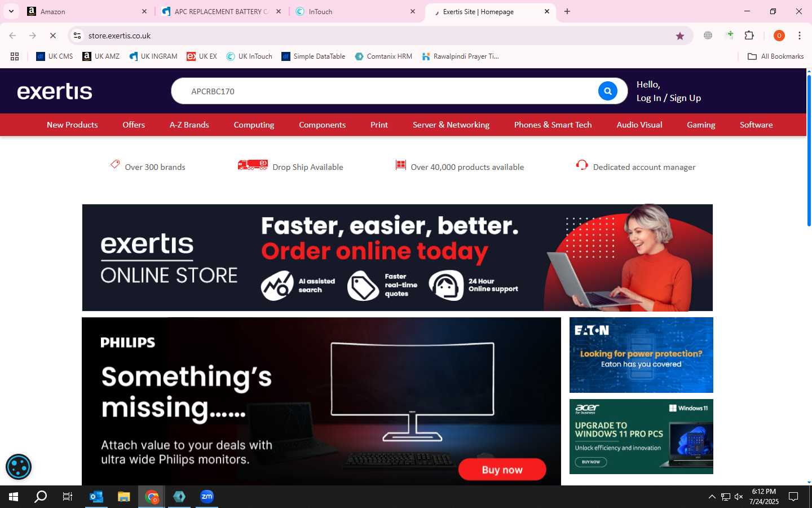The height and width of the screenshot is (508, 812).
Task: Open Zoom app from taskbar
Action: click(x=207, y=497)
